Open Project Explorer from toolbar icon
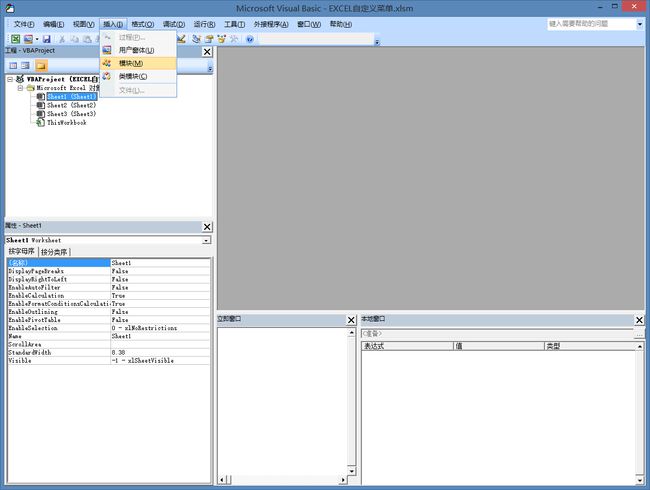Viewport: 650px width, 490px height. tap(196, 39)
